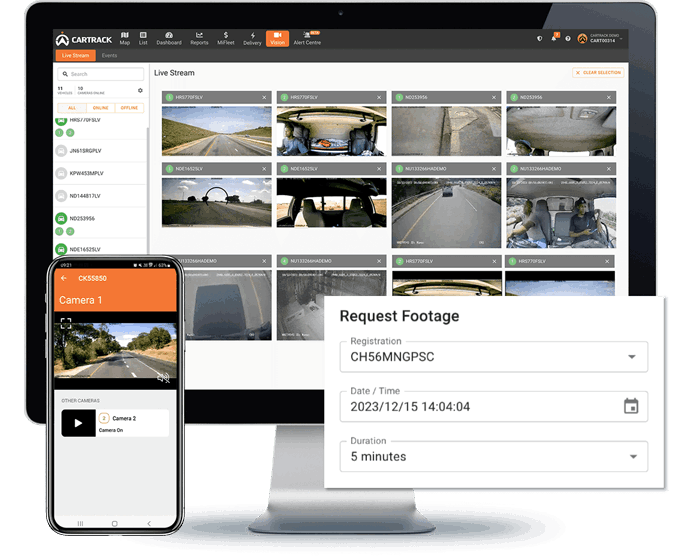Unmute the phone camera audio

163,376
